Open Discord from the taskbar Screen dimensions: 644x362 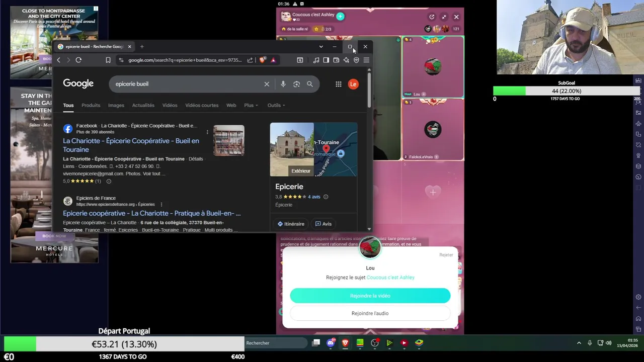pyautogui.click(x=331, y=343)
